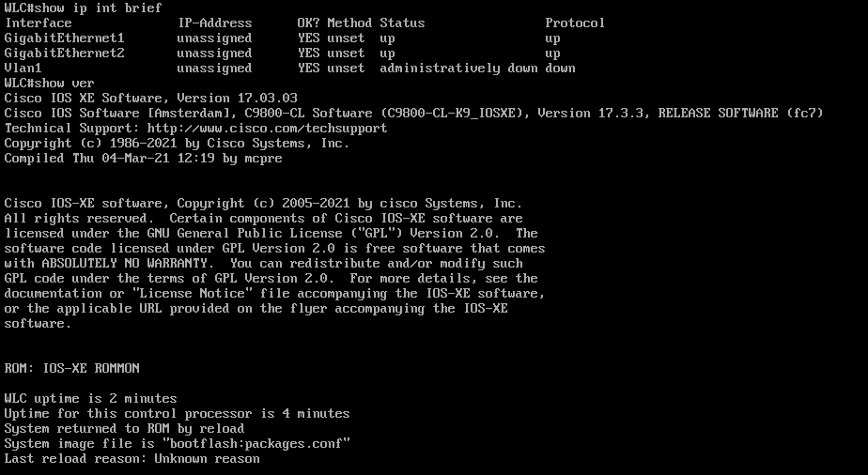Image resolution: width=868 pixels, height=475 pixels.
Task: Click the GigabitEthernet1 interface name
Action: (64, 38)
